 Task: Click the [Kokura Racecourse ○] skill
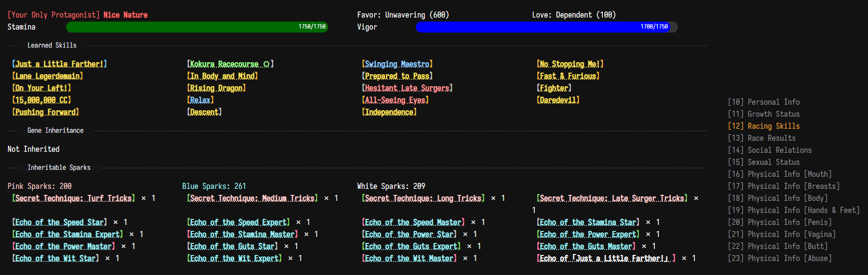pos(230,64)
